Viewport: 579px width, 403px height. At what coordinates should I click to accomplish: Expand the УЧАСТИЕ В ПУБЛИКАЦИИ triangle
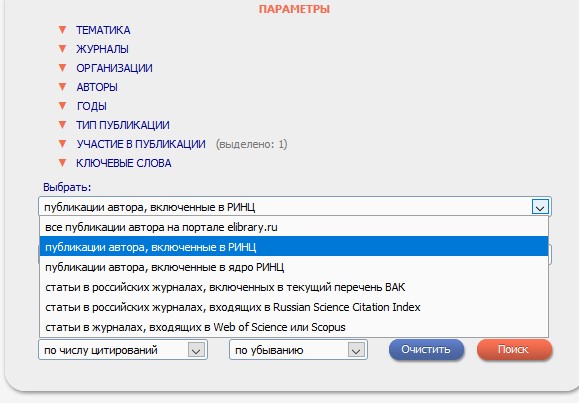click(62, 144)
